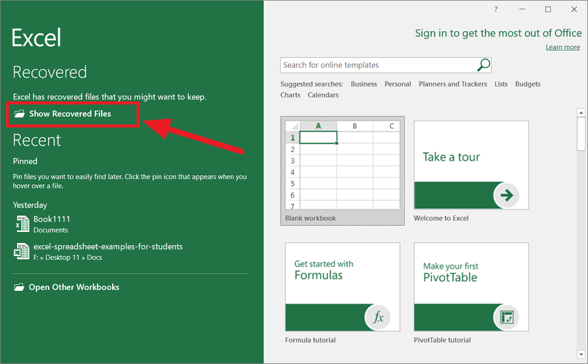Click the template list scroll up arrow
This screenshot has height=364, width=588.
click(581, 113)
